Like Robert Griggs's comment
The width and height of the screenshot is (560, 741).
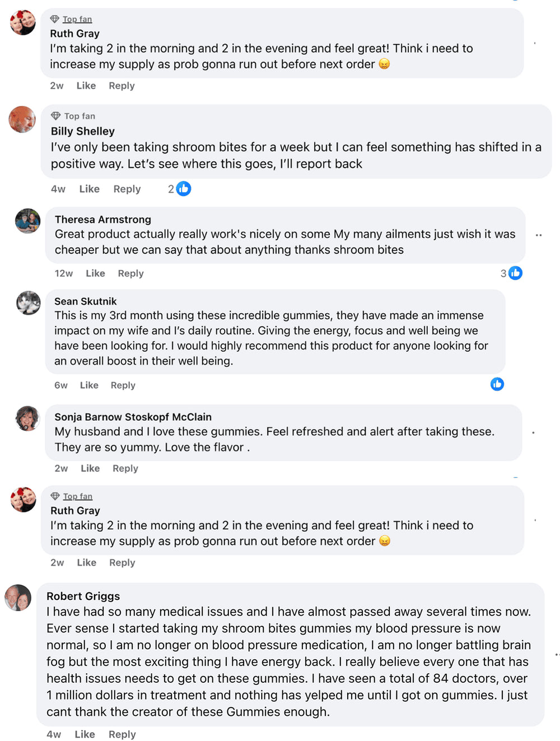[85, 734]
